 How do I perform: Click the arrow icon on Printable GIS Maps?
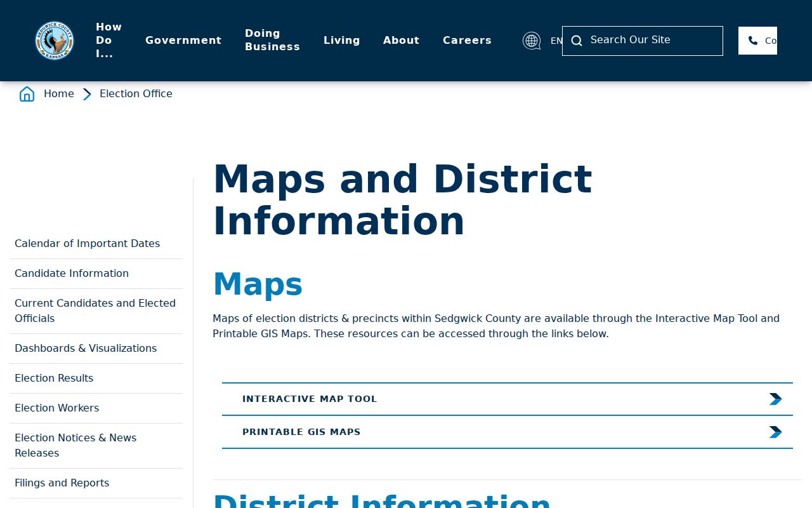point(775,432)
